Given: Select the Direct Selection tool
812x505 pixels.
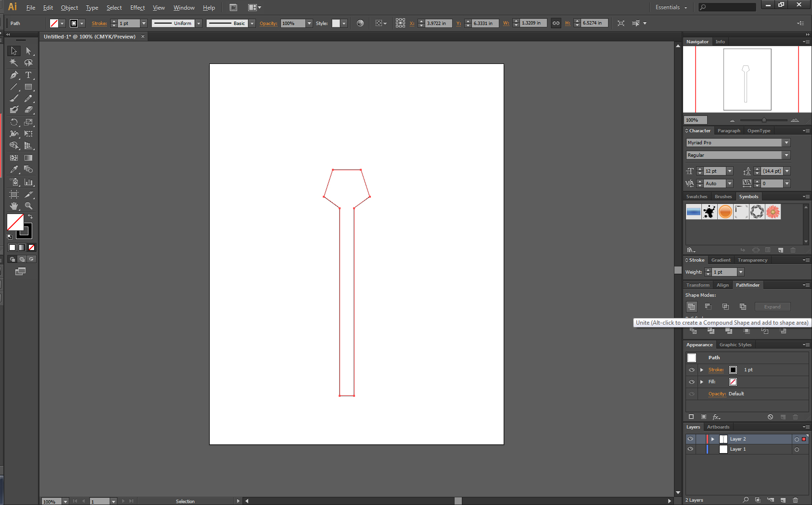Looking at the screenshot, I should [29, 51].
